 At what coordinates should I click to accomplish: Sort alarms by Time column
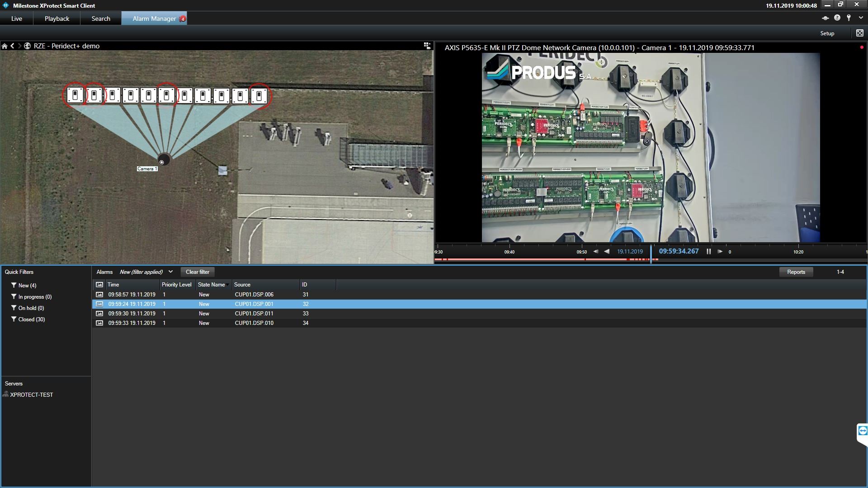133,285
